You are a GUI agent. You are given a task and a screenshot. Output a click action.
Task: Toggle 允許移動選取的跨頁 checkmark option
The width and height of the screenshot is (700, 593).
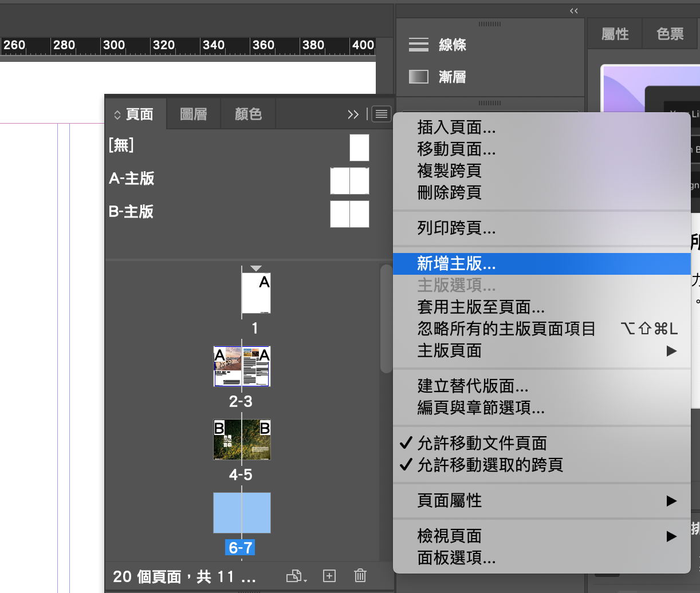click(490, 465)
